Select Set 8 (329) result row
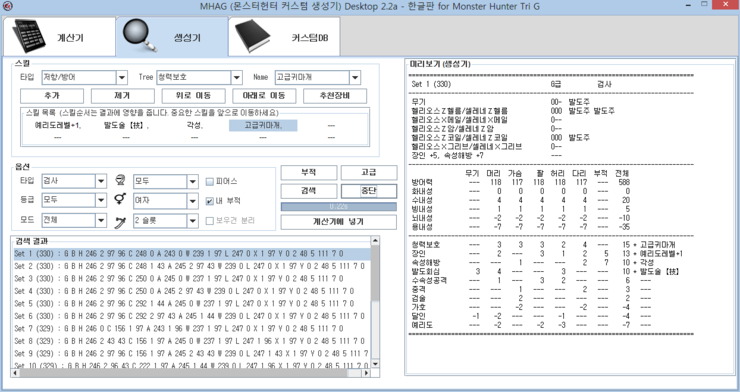This screenshot has height=392, width=740. (x=192, y=341)
